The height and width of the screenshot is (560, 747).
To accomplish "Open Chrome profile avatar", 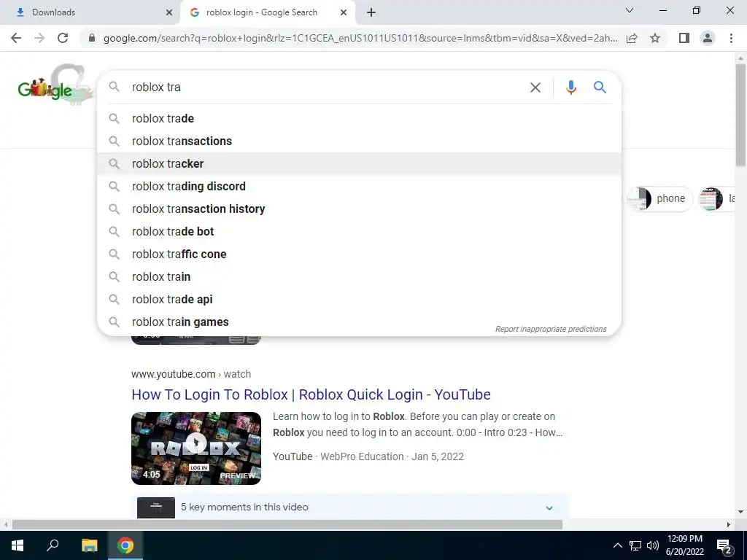I will pos(708,38).
